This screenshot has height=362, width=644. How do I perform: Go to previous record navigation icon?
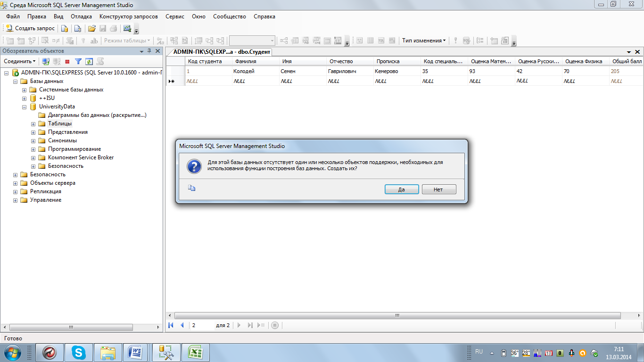click(182, 325)
